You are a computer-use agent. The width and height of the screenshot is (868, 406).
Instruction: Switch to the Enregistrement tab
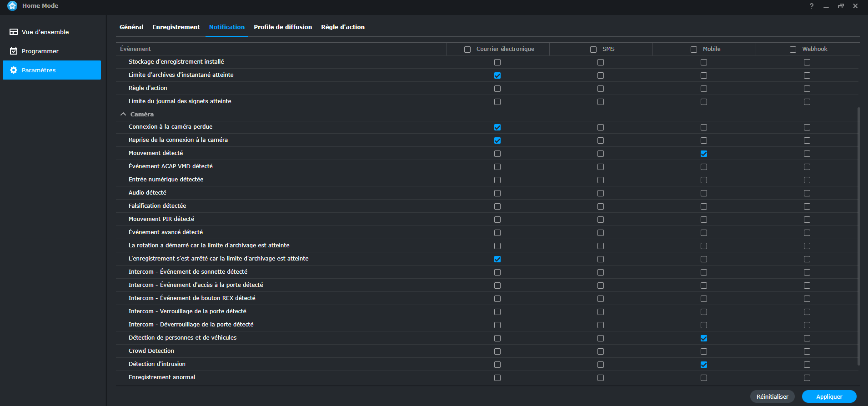pos(176,27)
